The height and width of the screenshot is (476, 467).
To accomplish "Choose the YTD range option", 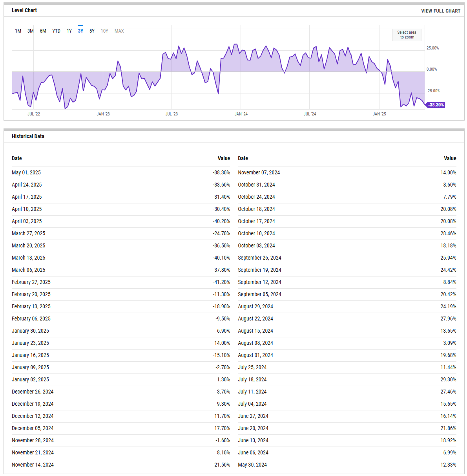I will tap(57, 31).
